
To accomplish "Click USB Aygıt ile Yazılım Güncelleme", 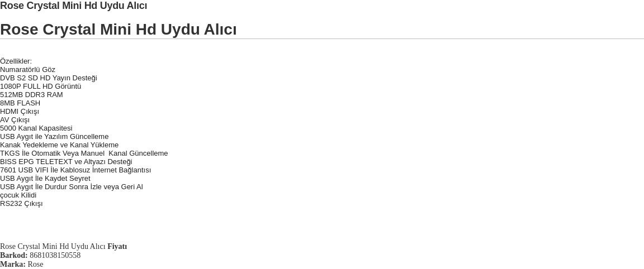I will point(54,137).
